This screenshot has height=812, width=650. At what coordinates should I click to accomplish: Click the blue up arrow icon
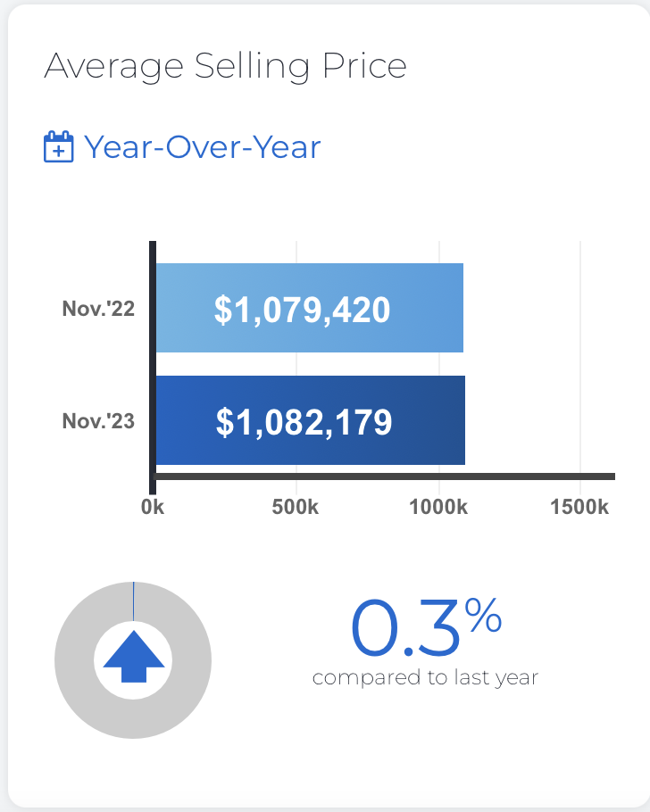tap(134, 656)
